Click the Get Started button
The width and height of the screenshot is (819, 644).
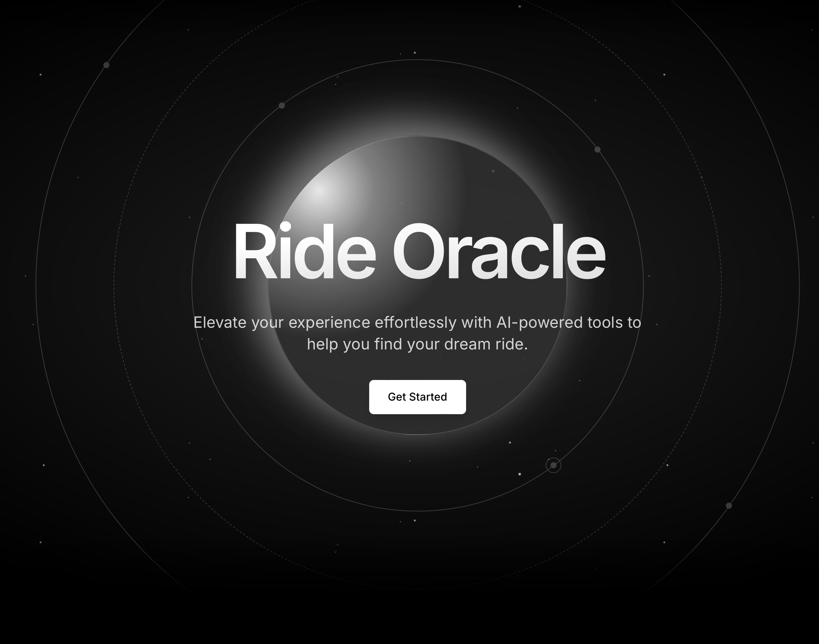click(x=417, y=397)
